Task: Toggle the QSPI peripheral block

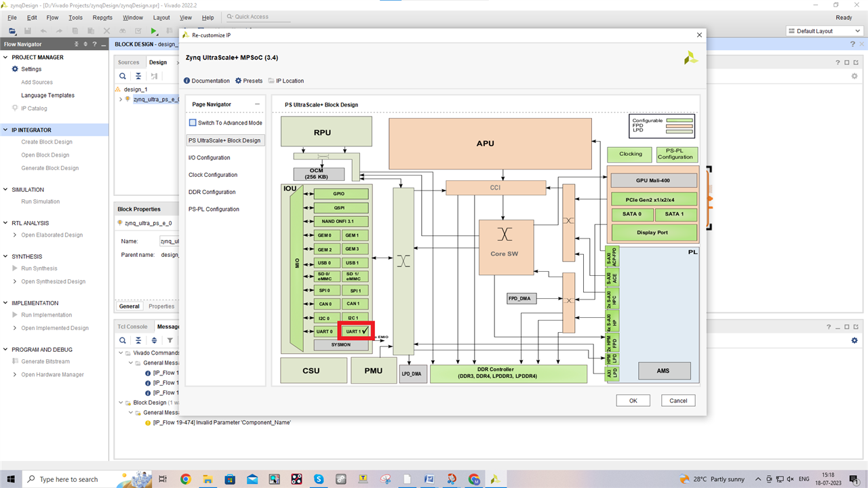Action: tap(341, 208)
